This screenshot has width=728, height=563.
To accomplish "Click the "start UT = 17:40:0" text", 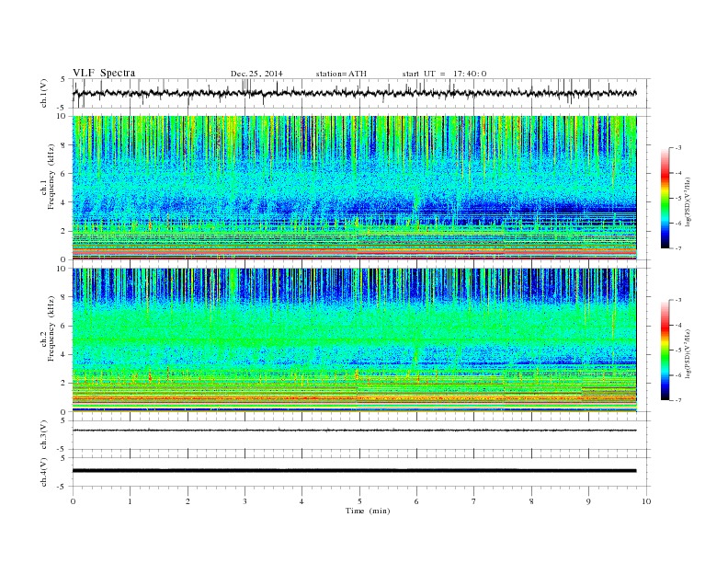I will 444,74.
